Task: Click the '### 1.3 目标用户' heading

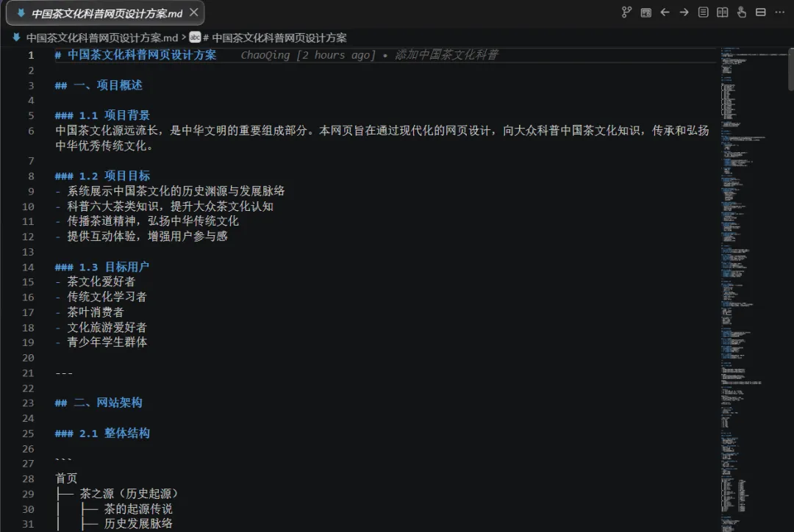Action: pos(102,267)
